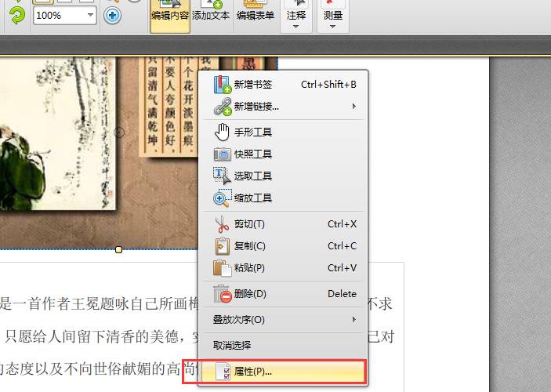Image resolution: width=551 pixels, height=392 pixels.
Task: Paste with the 粘贴(P) entry
Action: (249, 268)
